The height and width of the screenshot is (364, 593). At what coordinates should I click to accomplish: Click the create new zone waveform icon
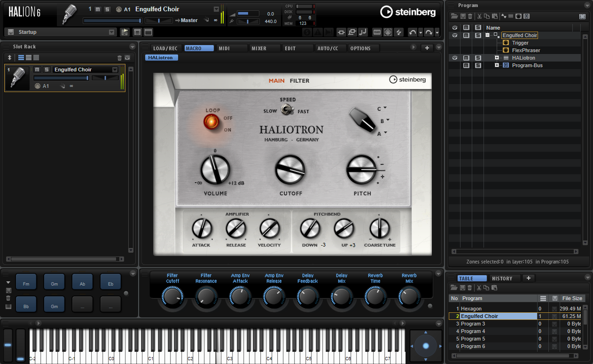(504, 16)
